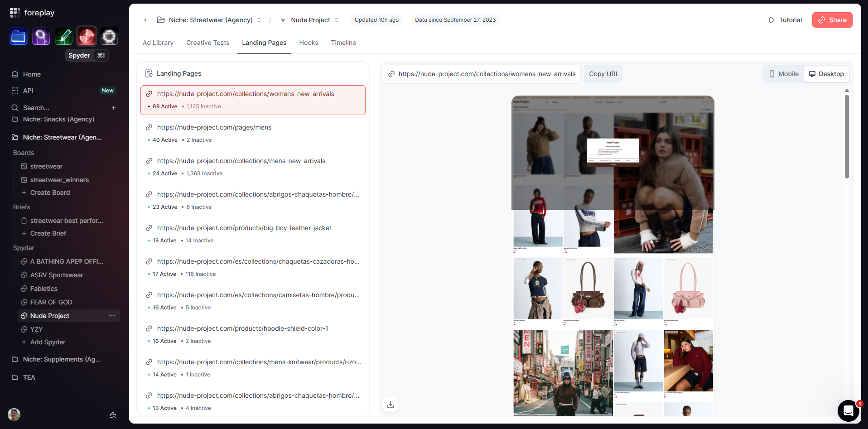Viewport: 868px width, 429px height.
Task: Select mens-knitwear rizo landing page
Action: (253, 368)
